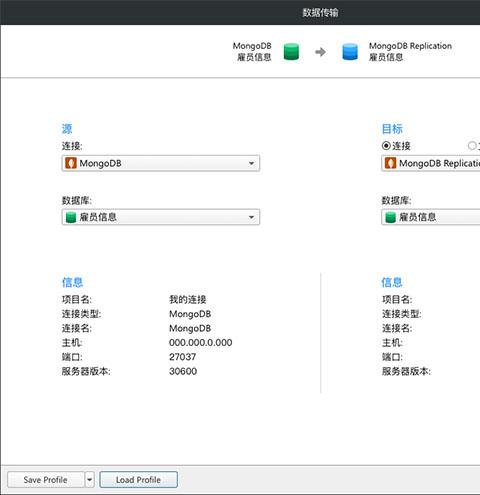Click the target 服务器版本 label

[406, 371]
